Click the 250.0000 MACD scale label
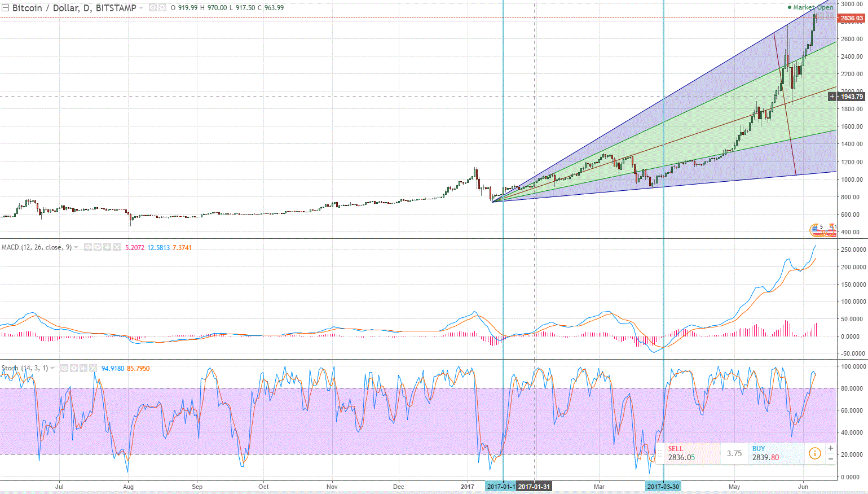The height and width of the screenshot is (494, 868). point(853,250)
